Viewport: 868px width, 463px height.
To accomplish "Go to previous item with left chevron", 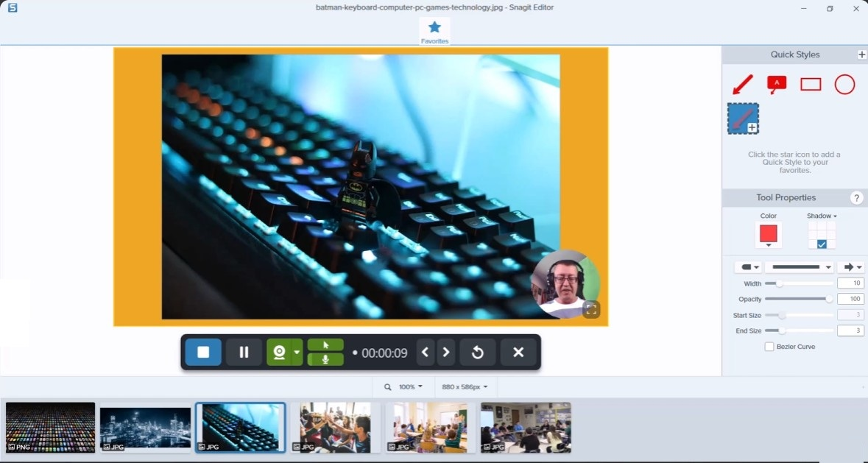I will [x=425, y=353].
